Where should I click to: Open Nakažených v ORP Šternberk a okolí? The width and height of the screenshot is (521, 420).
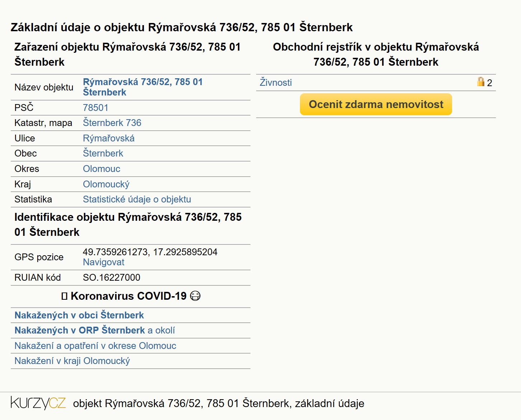tap(95, 330)
